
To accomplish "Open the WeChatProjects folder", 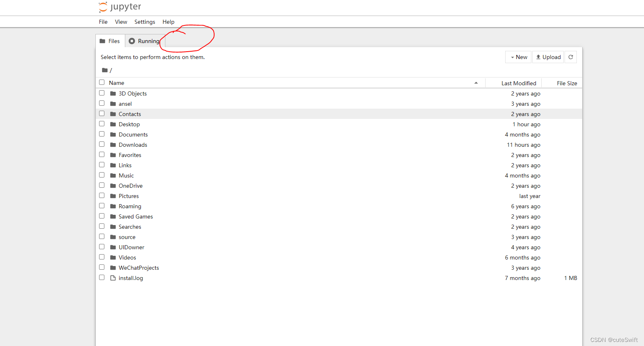I will click(139, 268).
